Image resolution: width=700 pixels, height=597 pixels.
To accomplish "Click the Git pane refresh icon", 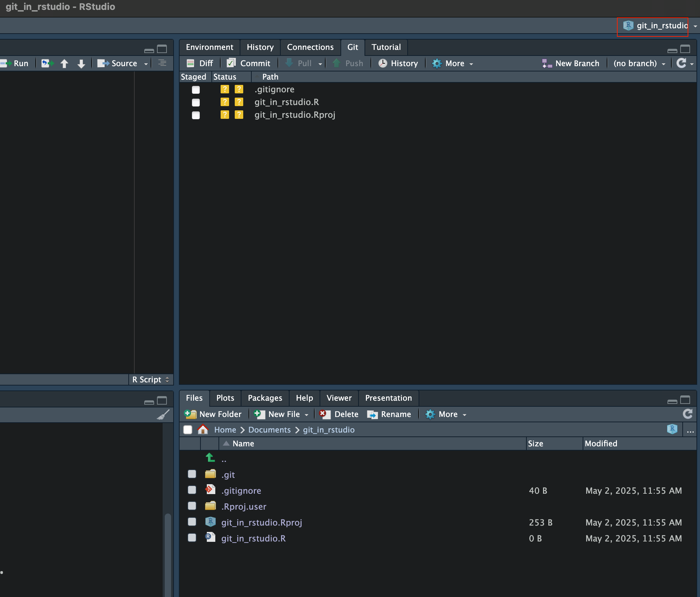I will click(x=681, y=63).
